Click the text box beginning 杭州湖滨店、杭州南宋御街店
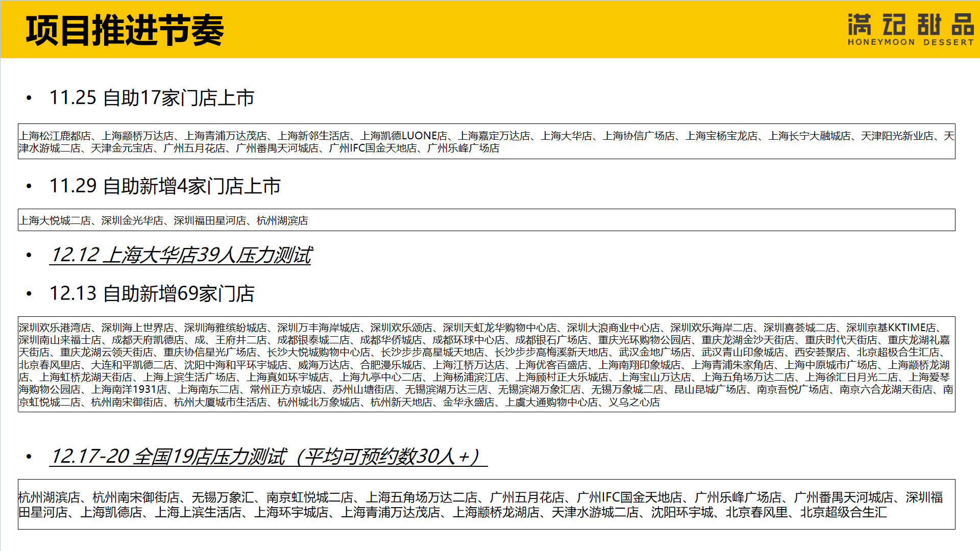This screenshot has height=551, width=980. click(x=486, y=504)
